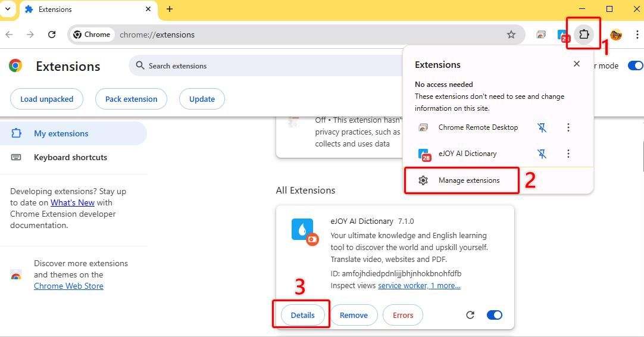This screenshot has height=337, width=644.
Task: Click the Chrome logo beside Extensions title
Action: click(x=15, y=65)
